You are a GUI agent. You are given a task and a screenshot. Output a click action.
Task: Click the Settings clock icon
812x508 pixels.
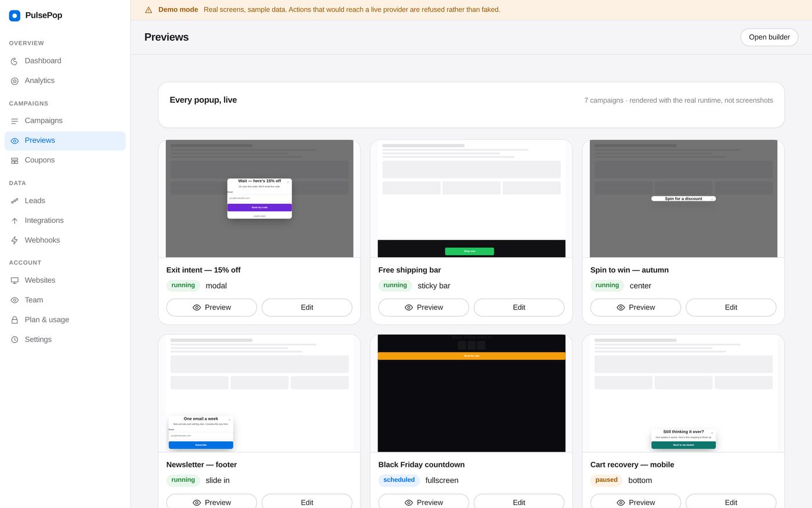[x=14, y=340]
